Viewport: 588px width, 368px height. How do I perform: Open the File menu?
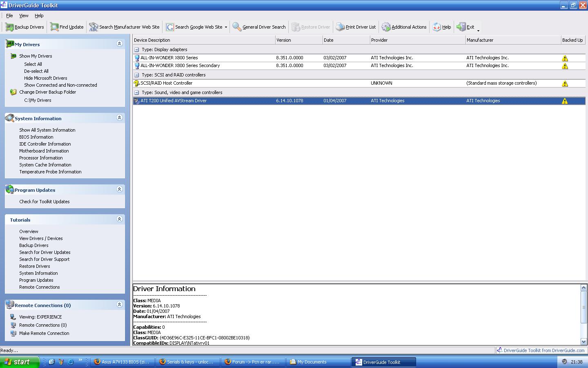[9, 16]
